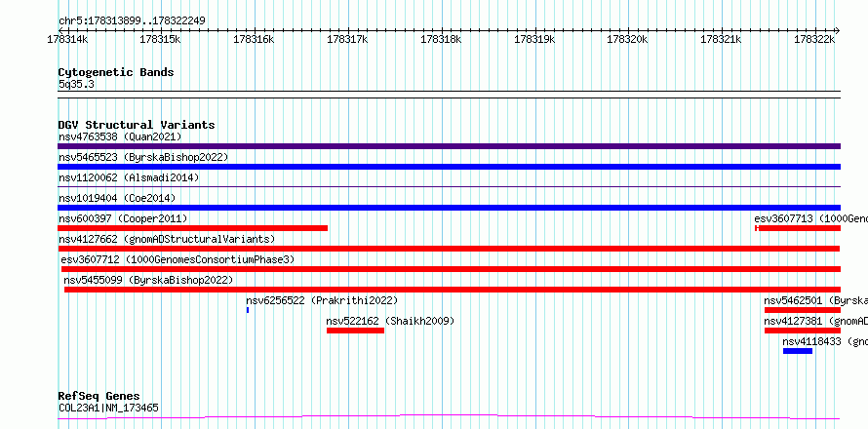
Task: Click the COL23A1|NM_173465 gene label
Action: pyautogui.click(x=108, y=408)
